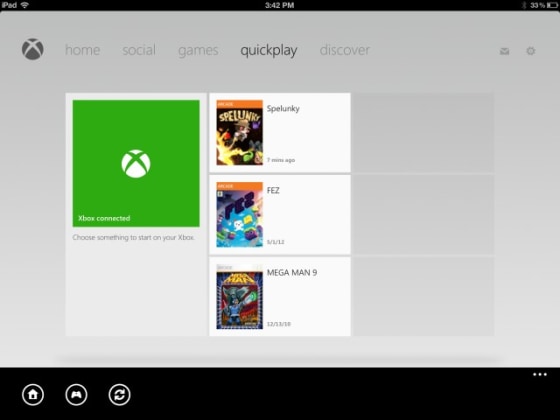Switch to the discover tab
This screenshot has width=560, height=420.
(345, 50)
